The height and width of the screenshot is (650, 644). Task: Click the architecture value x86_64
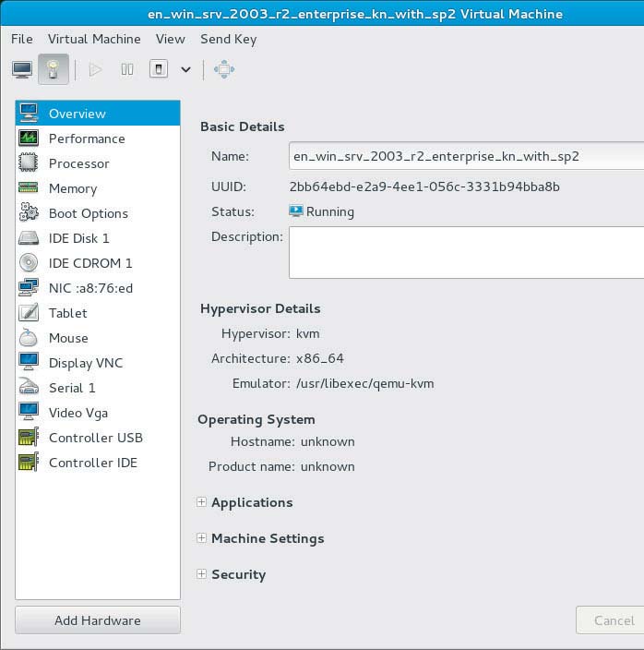coord(320,358)
